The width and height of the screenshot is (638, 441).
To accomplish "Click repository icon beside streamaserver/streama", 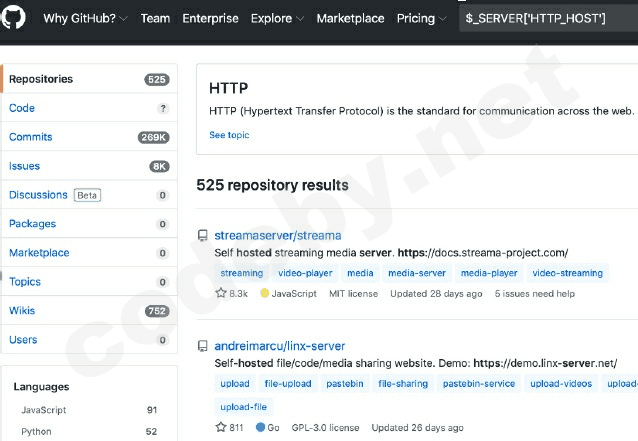I will [x=203, y=236].
